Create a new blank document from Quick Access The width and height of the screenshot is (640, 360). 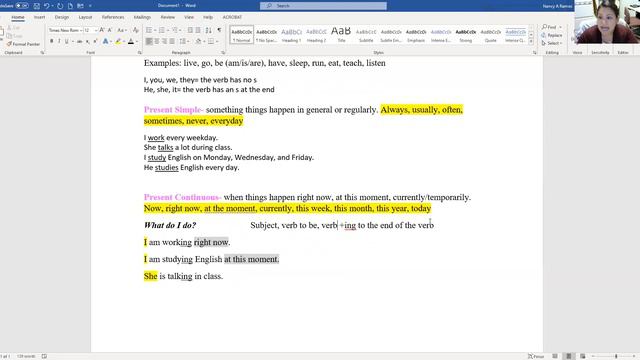70,6
